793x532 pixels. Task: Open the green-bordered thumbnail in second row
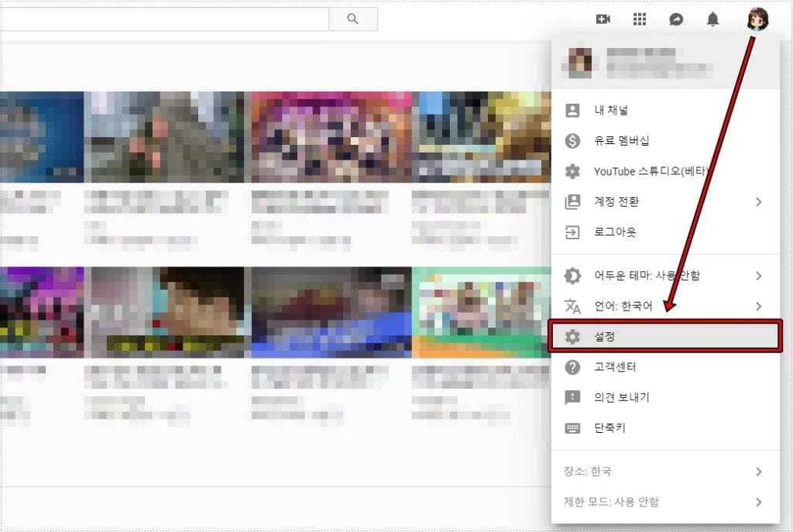[x=482, y=313]
